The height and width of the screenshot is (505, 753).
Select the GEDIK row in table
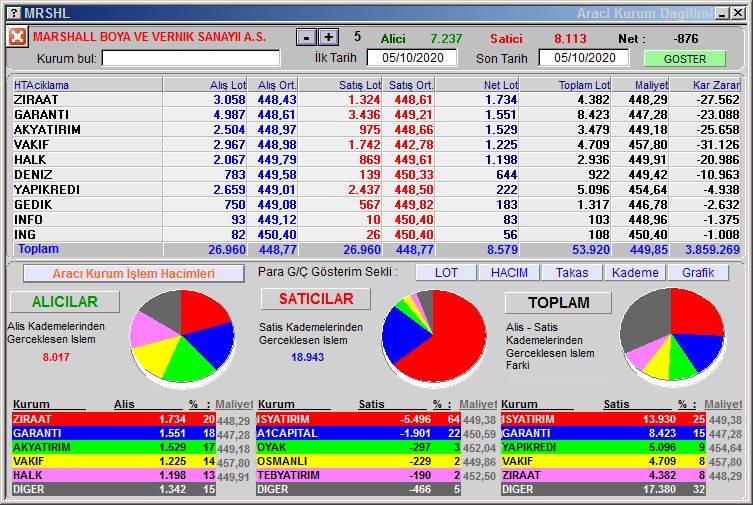click(x=376, y=204)
